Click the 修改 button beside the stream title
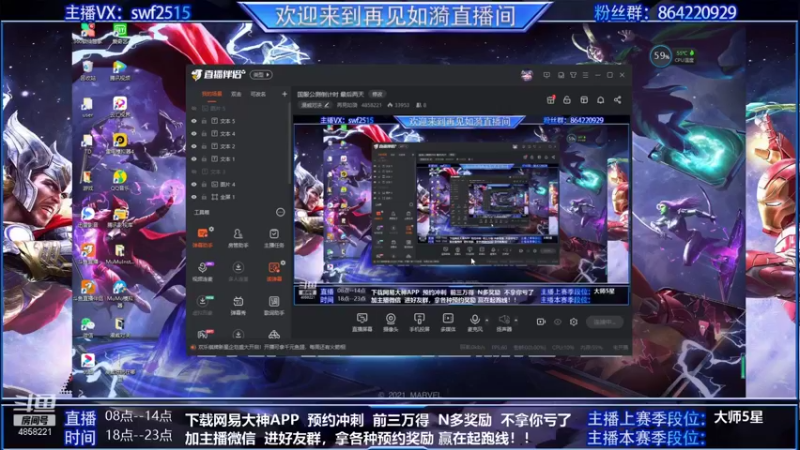This screenshot has height=450, width=800. click(377, 94)
